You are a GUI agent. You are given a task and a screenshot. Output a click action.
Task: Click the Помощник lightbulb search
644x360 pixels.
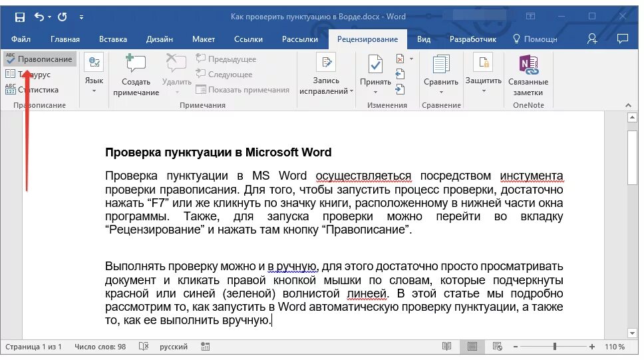(x=536, y=39)
